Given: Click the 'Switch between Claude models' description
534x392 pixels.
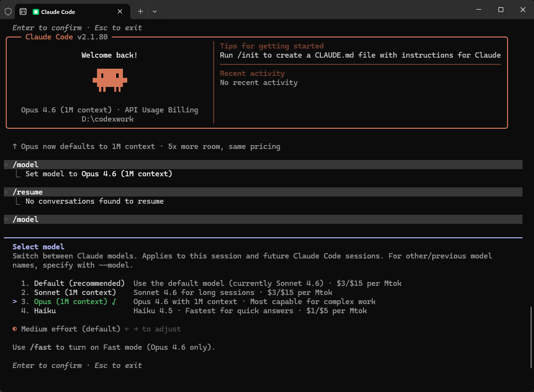Looking at the screenshot, I should click(253, 260).
